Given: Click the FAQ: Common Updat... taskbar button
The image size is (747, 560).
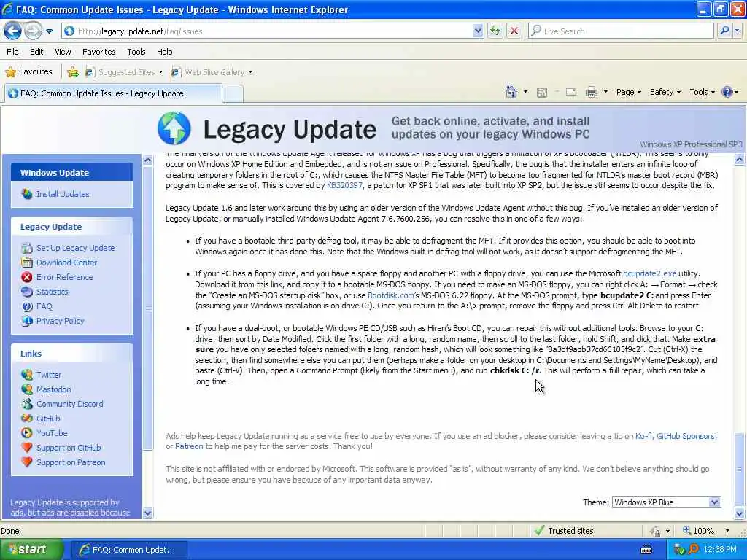Looking at the screenshot, I should 128,550.
